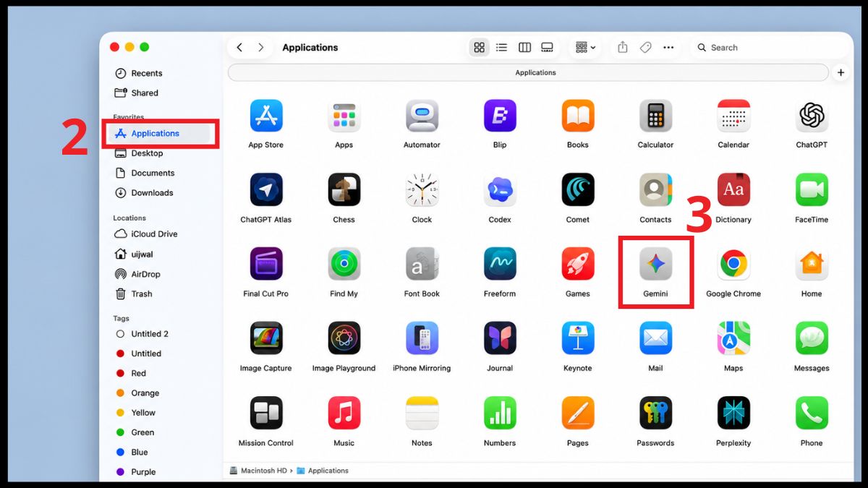
Task: Launch the FaceTime app
Action: pos(812,190)
